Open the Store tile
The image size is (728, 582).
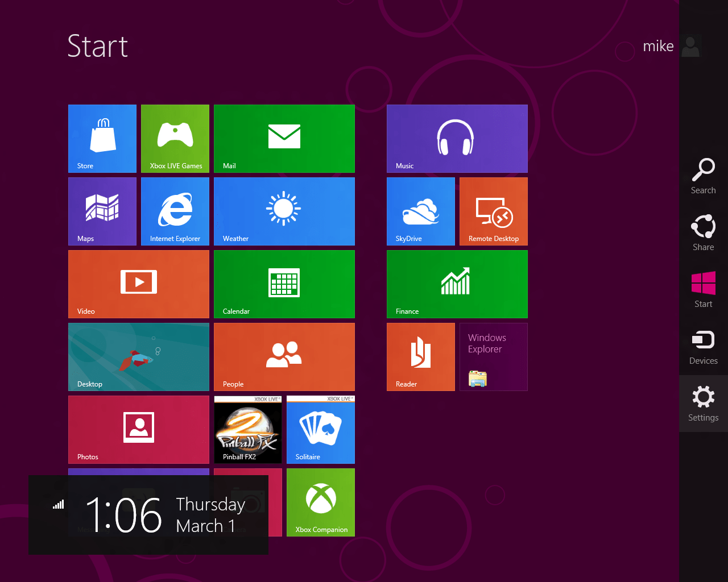pyautogui.click(x=102, y=139)
